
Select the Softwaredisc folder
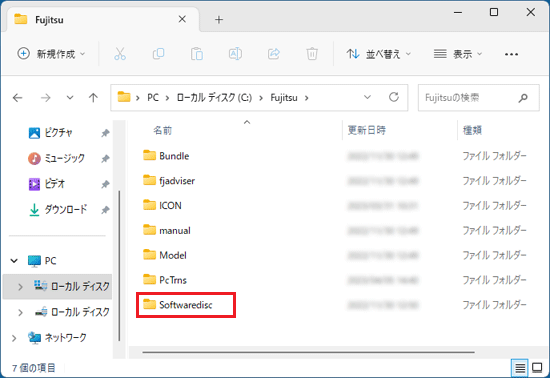click(x=177, y=305)
